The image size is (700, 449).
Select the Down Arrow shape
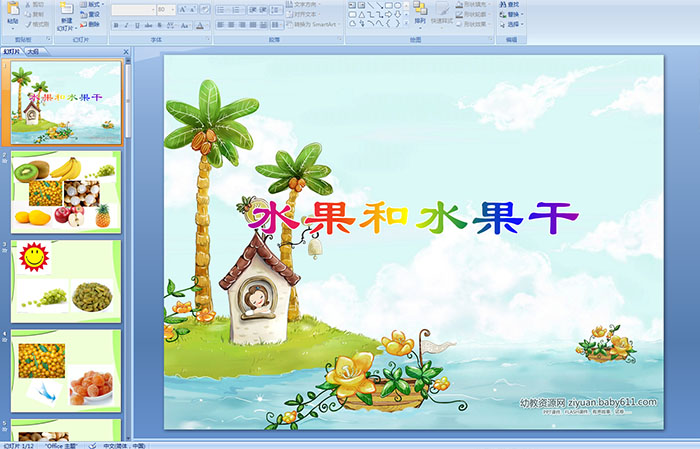point(397,14)
